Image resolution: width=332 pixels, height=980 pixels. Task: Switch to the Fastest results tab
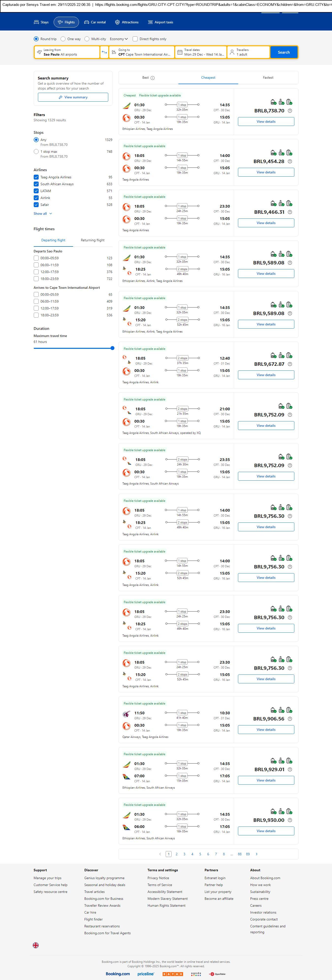tap(268, 78)
